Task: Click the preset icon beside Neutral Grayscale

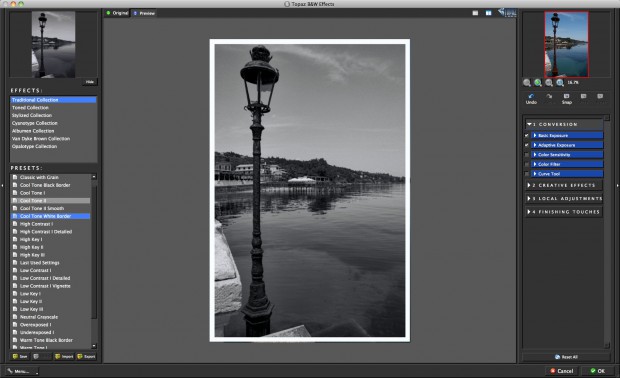Action: [x=15, y=317]
